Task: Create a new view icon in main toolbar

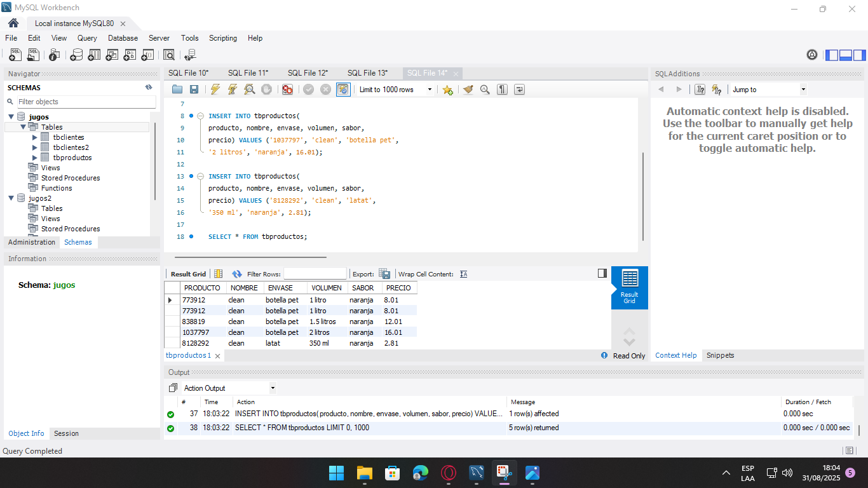Action: (112, 55)
